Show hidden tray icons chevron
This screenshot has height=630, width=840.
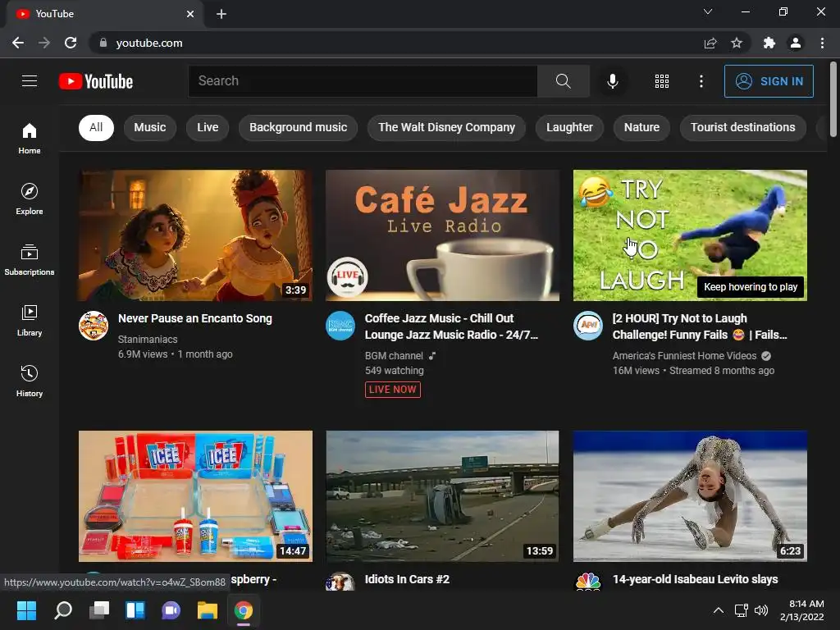(719, 610)
